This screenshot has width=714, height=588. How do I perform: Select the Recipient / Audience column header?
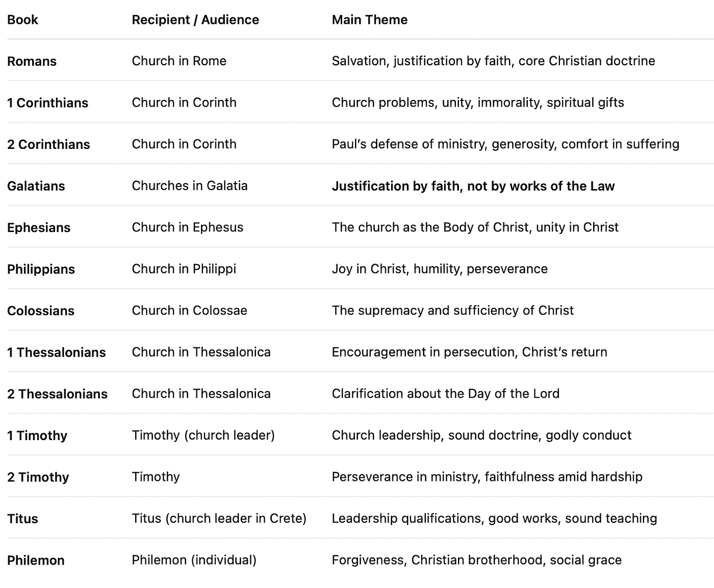(x=195, y=19)
